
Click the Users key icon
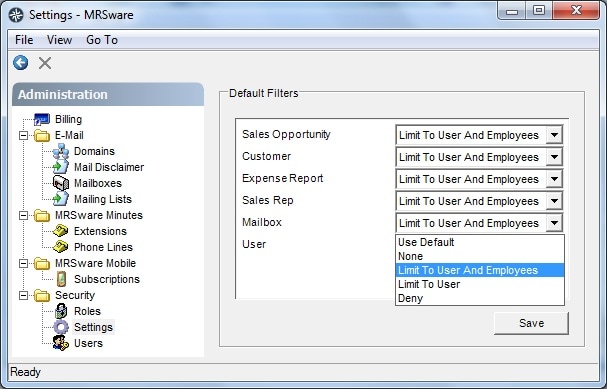[61, 343]
